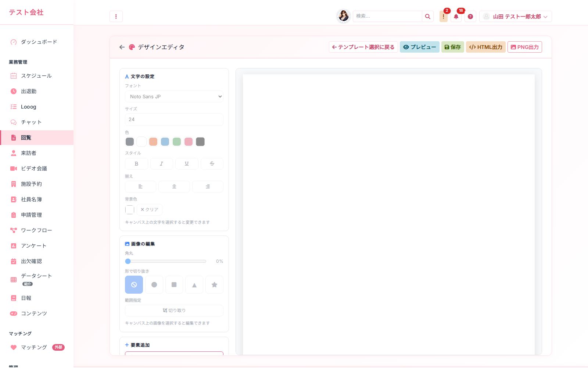
Task: Pick the light blue text color swatch
Action: (165, 142)
